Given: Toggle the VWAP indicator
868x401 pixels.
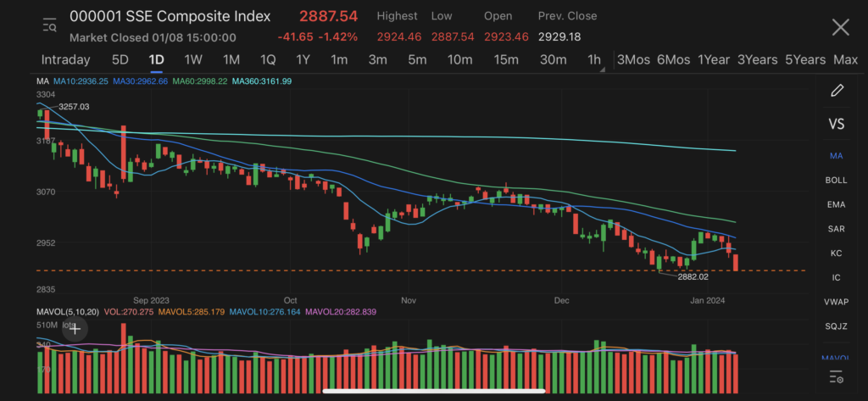Looking at the screenshot, I should (836, 303).
